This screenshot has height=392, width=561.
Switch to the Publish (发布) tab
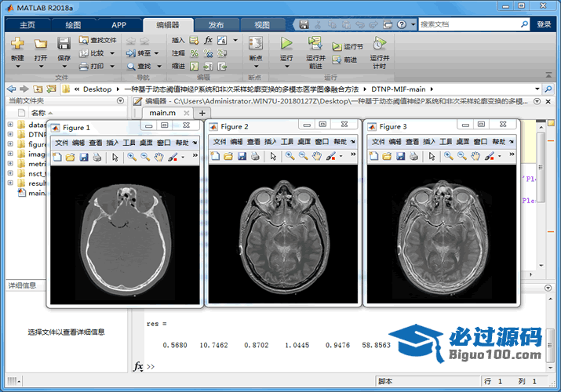[216, 25]
